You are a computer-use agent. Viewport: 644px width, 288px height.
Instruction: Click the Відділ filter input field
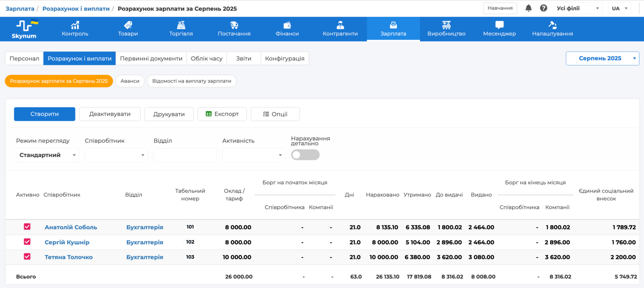pyautogui.click(x=185, y=155)
